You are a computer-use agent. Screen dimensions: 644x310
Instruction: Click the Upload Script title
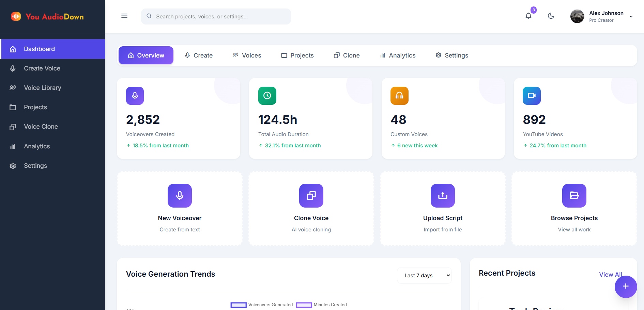[443, 218]
